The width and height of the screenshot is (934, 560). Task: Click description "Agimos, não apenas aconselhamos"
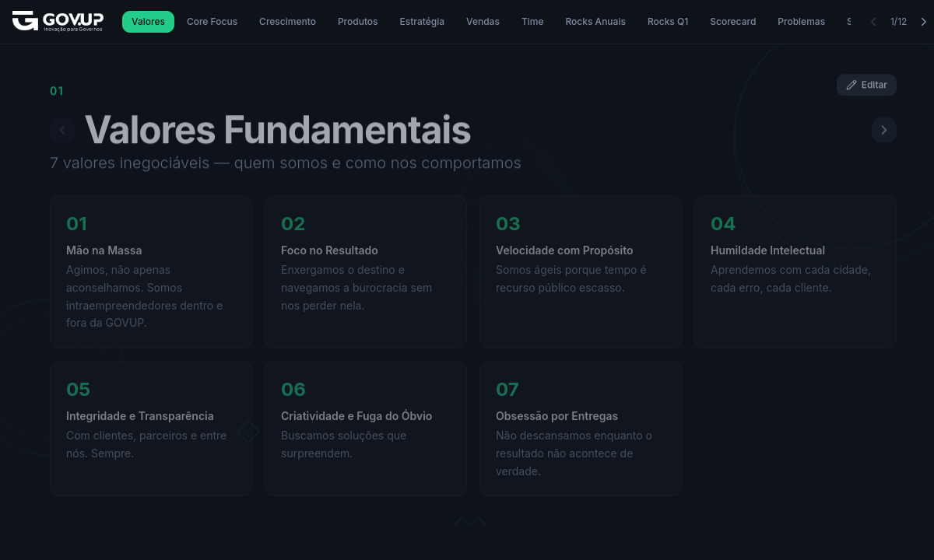coord(145,296)
